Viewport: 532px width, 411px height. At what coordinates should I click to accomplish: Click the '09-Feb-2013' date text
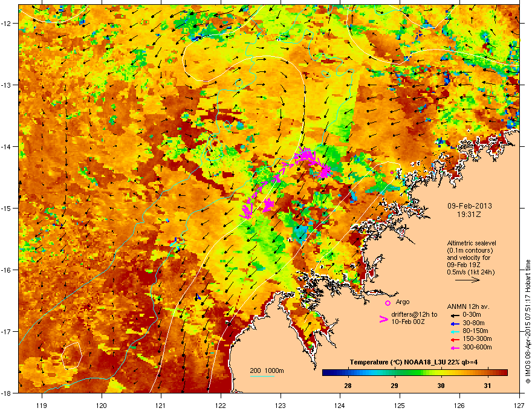pos(469,206)
